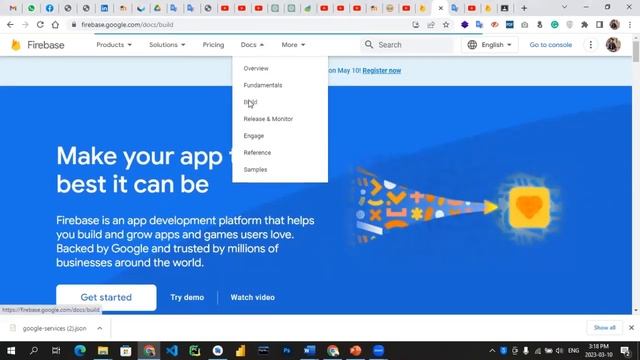Screen dimensions: 640x360
Task: Open Microsoft Word from taskbar
Action: point(309,351)
